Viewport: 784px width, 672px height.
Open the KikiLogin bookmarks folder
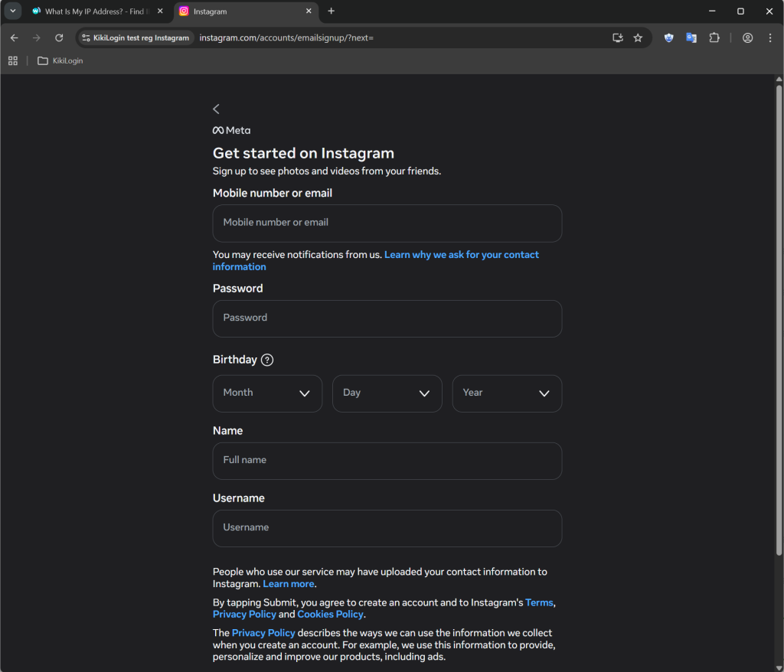(60, 61)
